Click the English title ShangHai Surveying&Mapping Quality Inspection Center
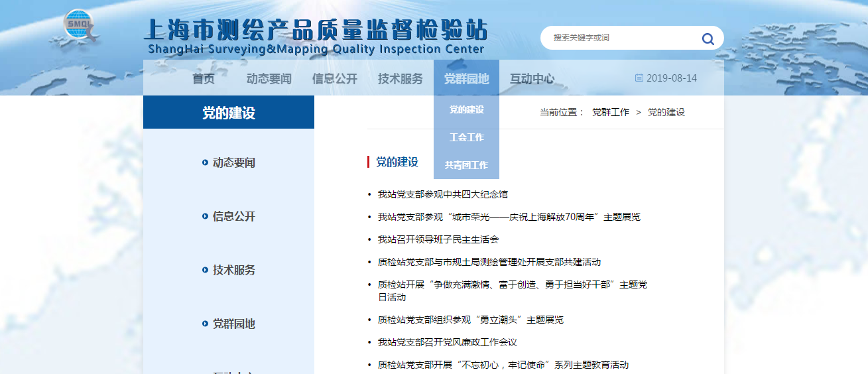Screen dimensions: 868x374 316,49
